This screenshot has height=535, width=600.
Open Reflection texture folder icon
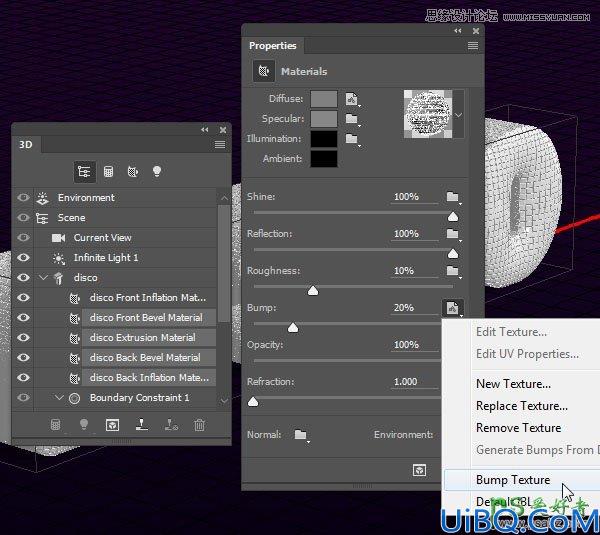pos(453,234)
